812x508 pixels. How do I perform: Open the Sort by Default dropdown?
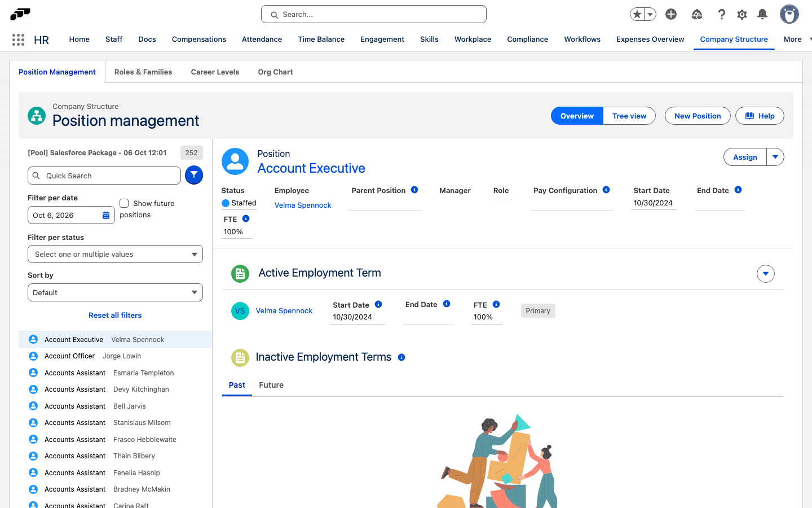115,292
